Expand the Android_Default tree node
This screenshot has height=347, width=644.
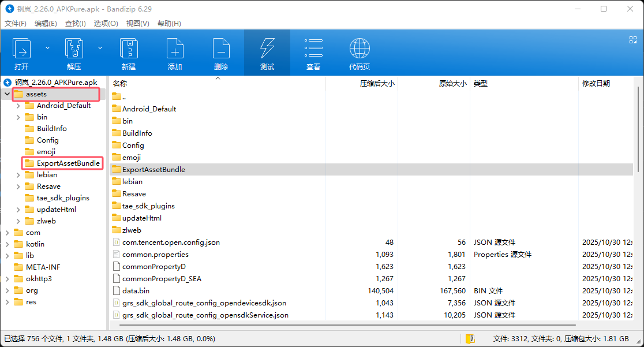(18, 106)
